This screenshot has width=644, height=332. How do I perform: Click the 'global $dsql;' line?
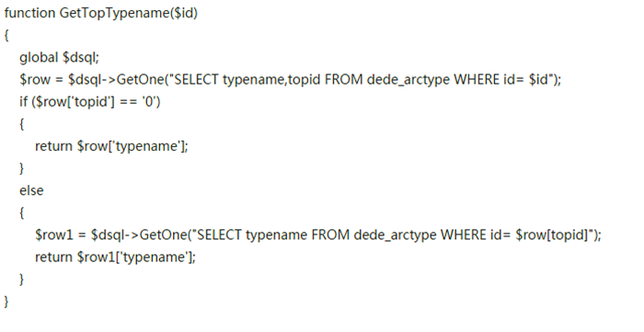60,57
